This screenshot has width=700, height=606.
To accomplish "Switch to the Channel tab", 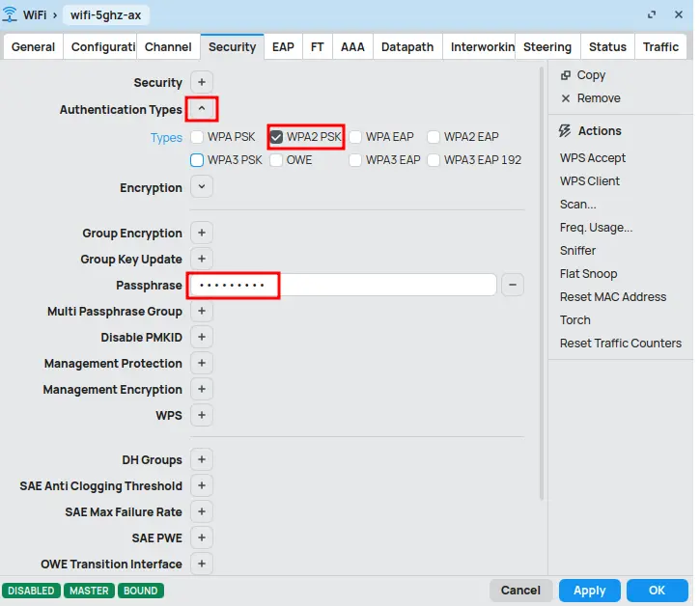I will point(168,46).
